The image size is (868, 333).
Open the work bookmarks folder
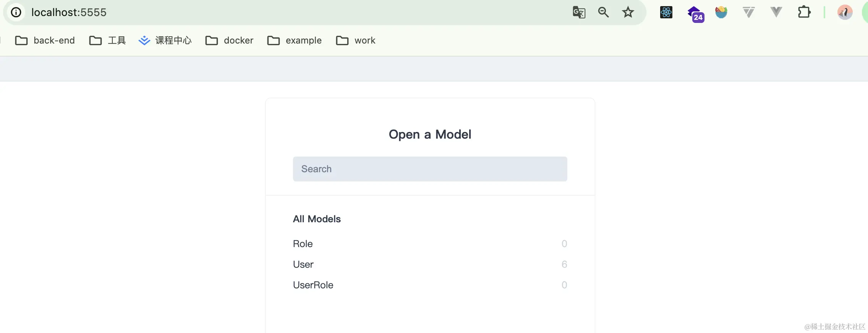(356, 40)
